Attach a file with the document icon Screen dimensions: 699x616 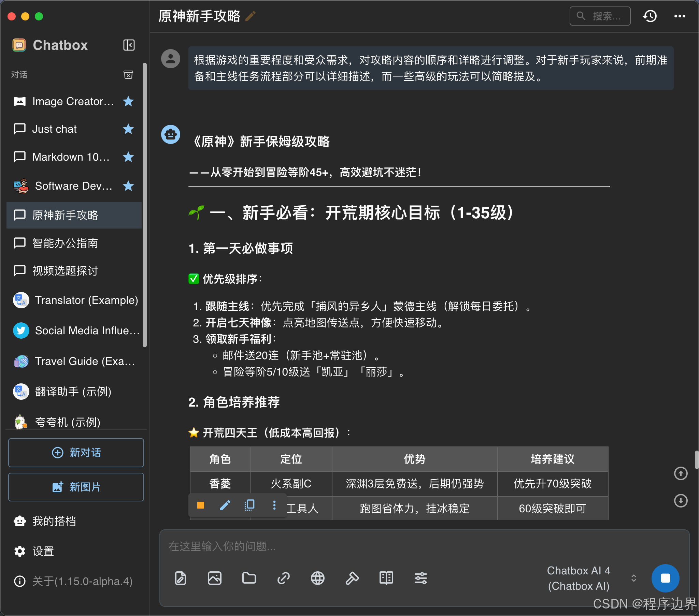click(x=181, y=578)
